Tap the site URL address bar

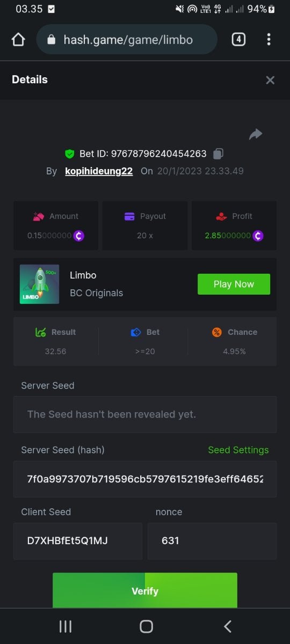click(127, 40)
